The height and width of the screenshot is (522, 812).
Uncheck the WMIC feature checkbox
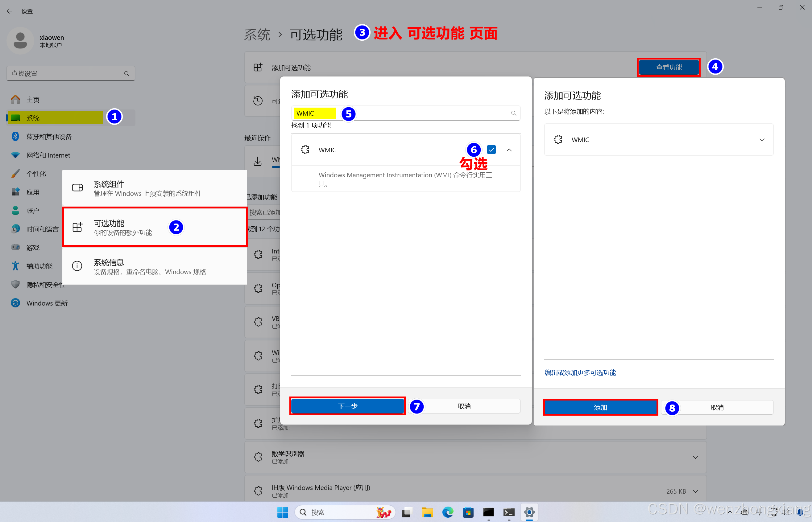[491, 150]
